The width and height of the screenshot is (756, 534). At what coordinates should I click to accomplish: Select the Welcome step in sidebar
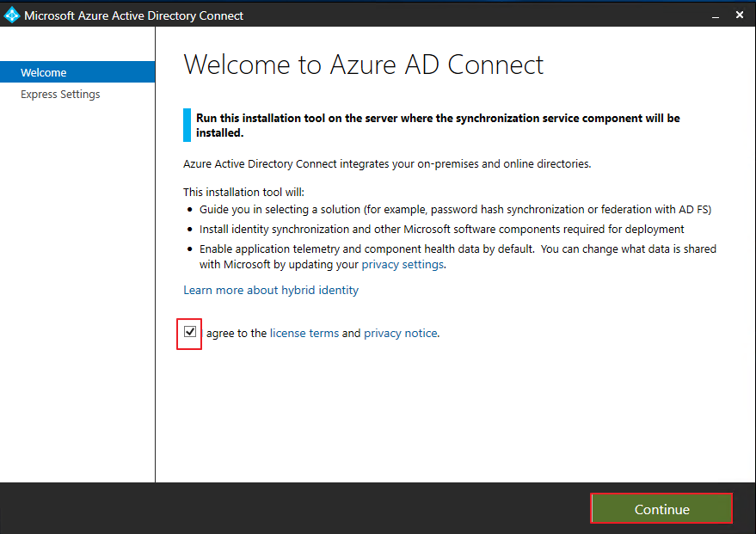(77, 72)
